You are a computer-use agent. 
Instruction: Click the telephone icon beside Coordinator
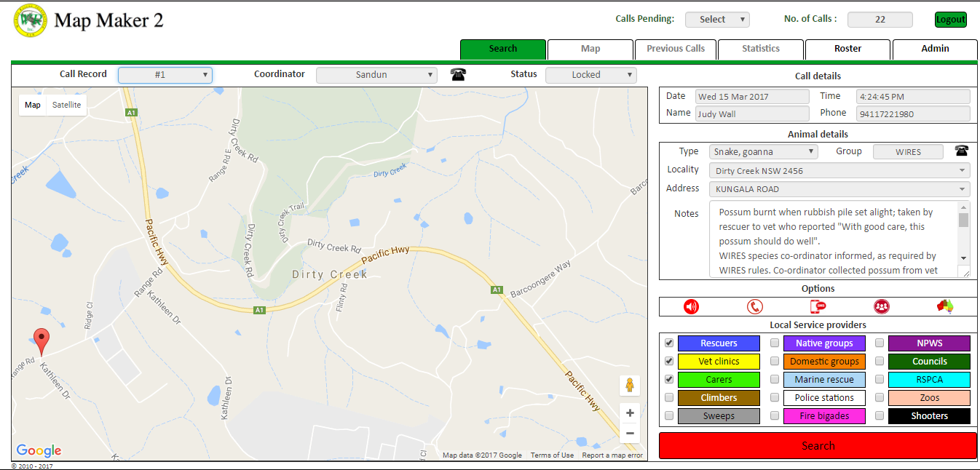coord(458,74)
